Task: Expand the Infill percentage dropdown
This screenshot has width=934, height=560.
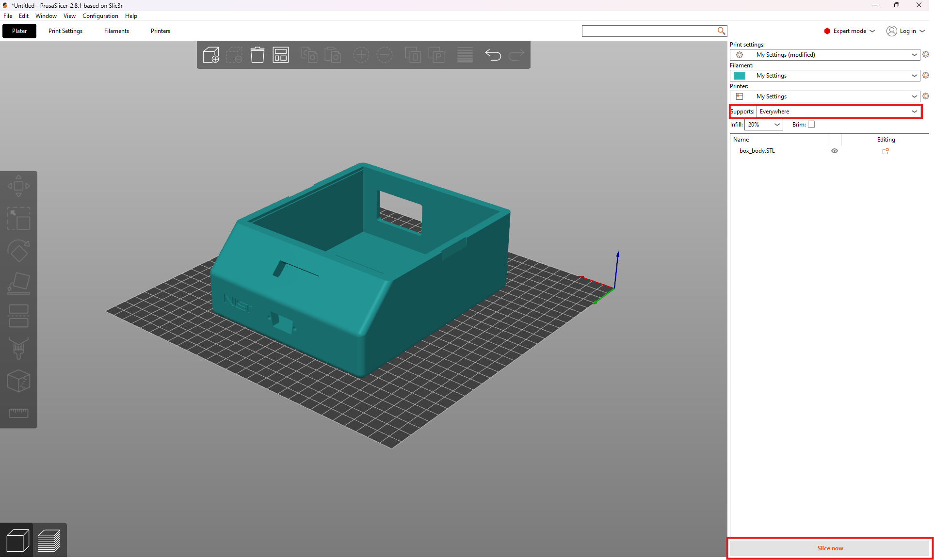Action: click(x=764, y=125)
